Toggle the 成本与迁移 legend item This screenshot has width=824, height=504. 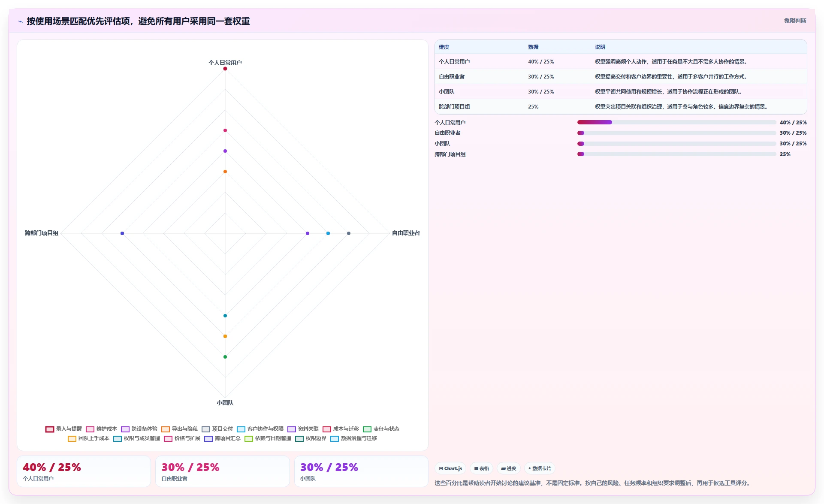(x=341, y=429)
